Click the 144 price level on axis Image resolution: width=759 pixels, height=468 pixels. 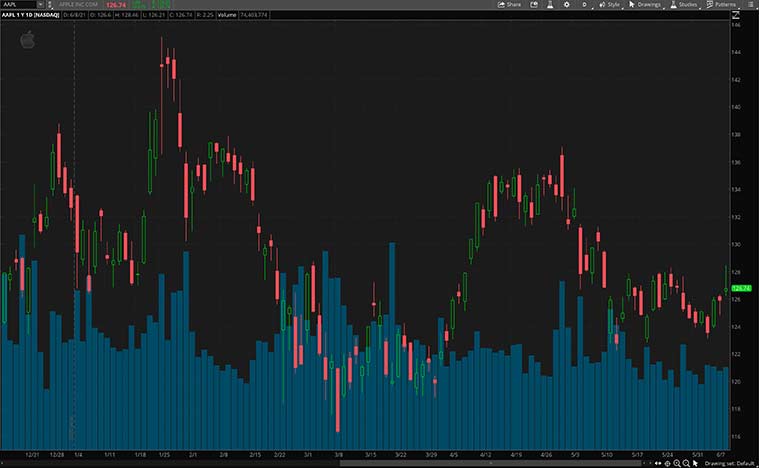[736, 52]
